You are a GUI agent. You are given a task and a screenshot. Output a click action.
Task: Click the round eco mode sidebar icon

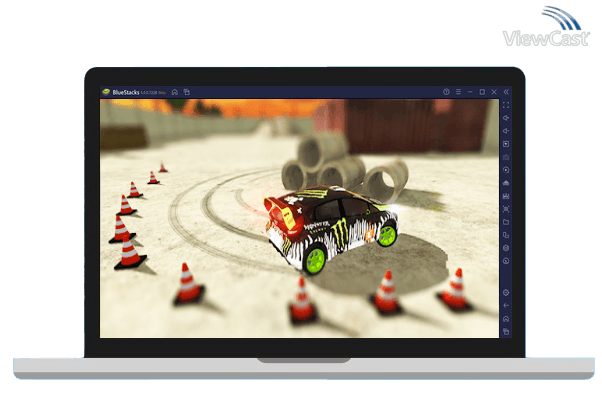[x=506, y=261]
